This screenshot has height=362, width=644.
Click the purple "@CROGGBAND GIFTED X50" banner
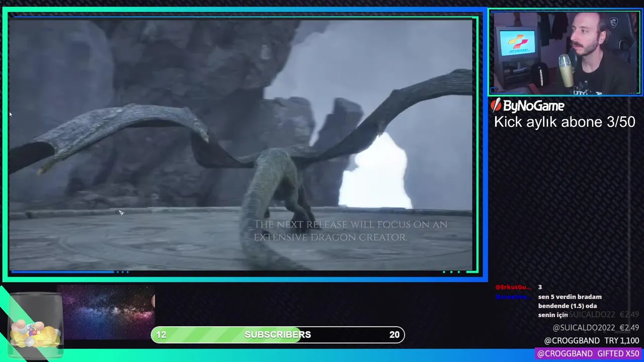coord(588,353)
